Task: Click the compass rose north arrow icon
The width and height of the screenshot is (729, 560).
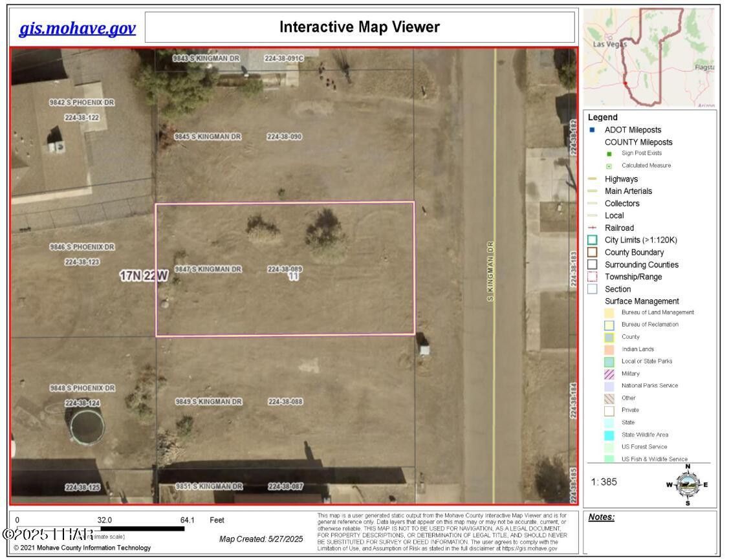Action: click(x=688, y=484)
